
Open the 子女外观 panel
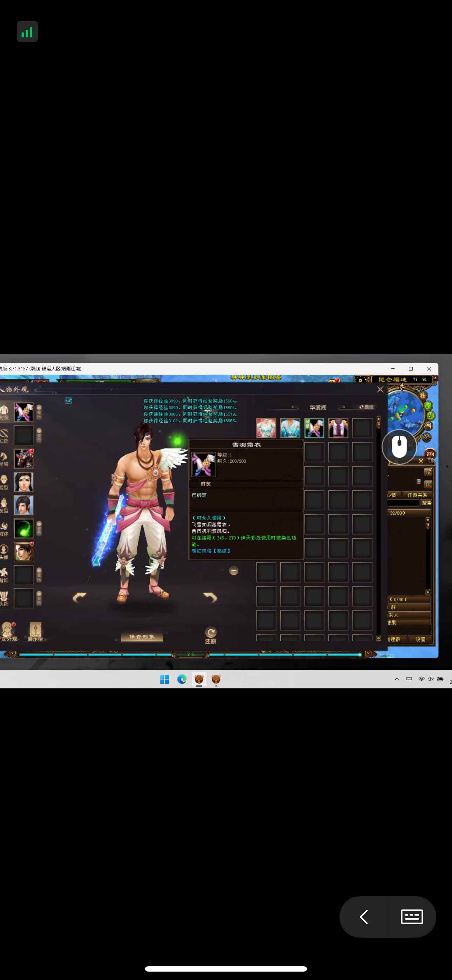pos(8,632)
